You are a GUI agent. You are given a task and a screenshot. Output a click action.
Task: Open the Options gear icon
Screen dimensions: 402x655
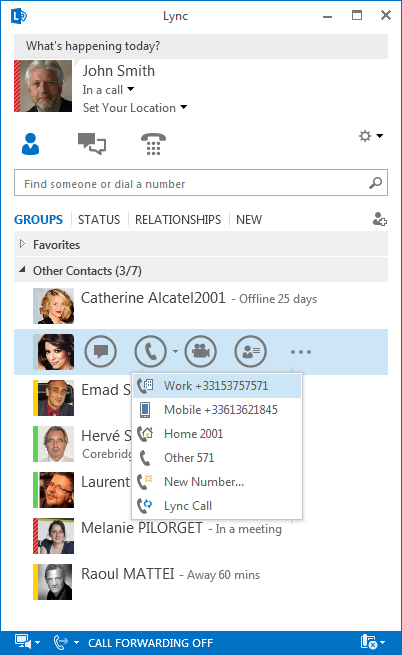[365, 136]
